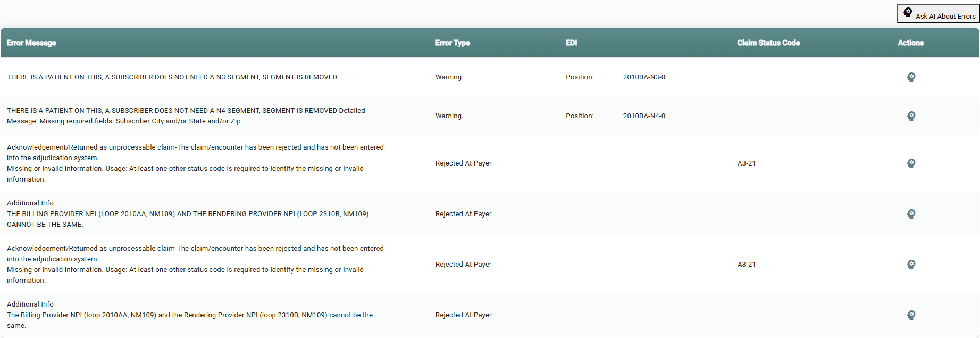Select the 2010BA-N3-0 position value
Image resolution: width=980 pixels, height=338 pixels.
point(644,77)
